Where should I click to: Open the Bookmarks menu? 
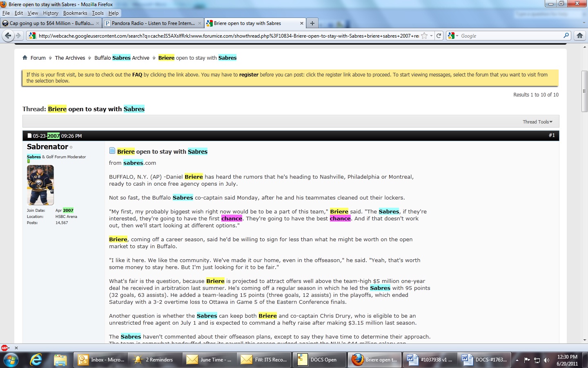pyautogui.click(x=75, y=13)
